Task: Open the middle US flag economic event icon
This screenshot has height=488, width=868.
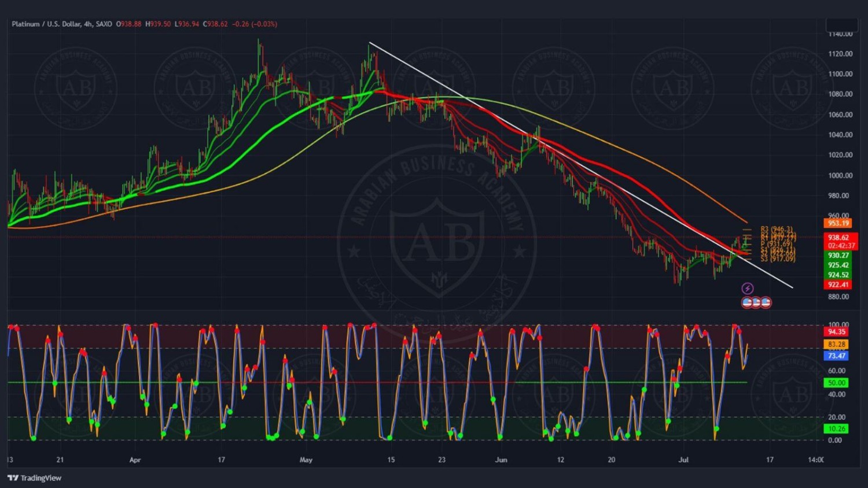Action: 756,302
